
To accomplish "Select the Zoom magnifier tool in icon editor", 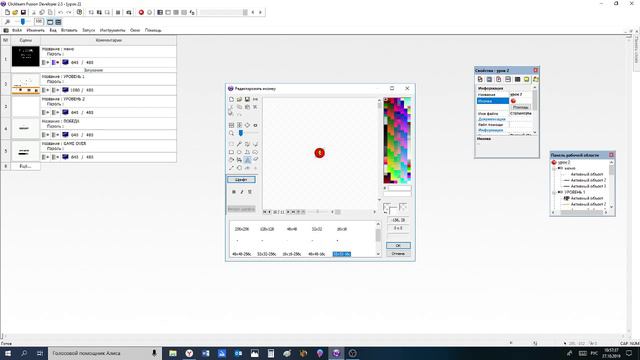I will tap(231, 133).
